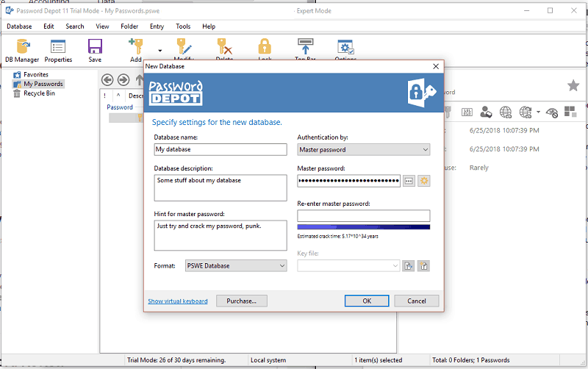Click Trial Mode days remaining status text
This screenshot has height=369, width=588.
tap(176, 360)
